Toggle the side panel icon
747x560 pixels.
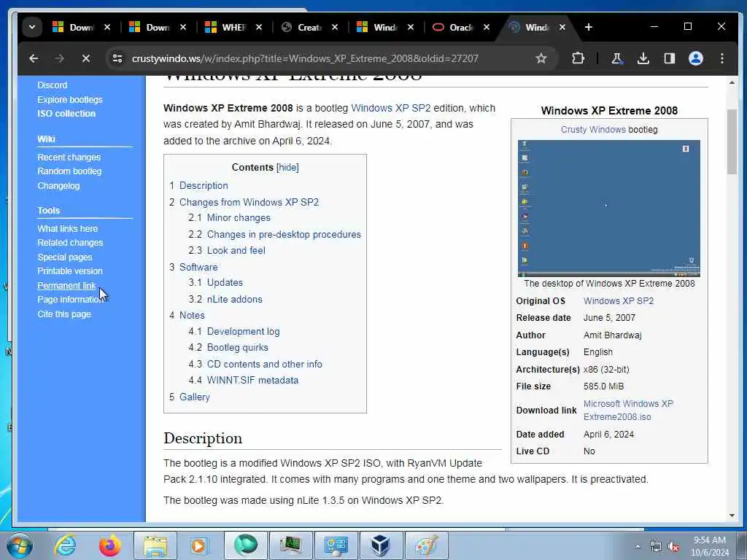pos(670,58)
